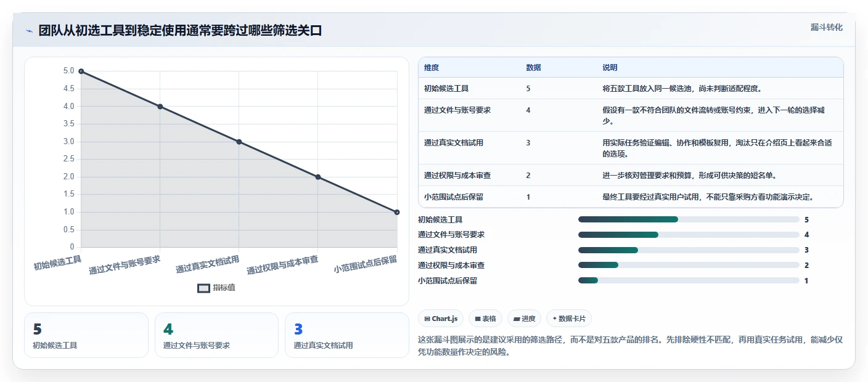Click the progress bar for 小范围试点后保留

689,281
